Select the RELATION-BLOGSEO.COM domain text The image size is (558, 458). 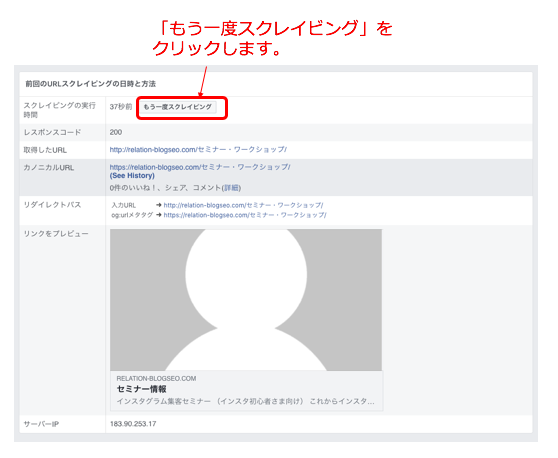pos(156,378)
